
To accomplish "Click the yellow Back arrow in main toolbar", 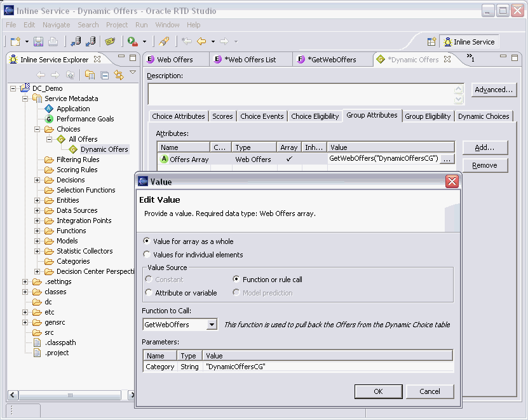I will [x=201, y=41].
